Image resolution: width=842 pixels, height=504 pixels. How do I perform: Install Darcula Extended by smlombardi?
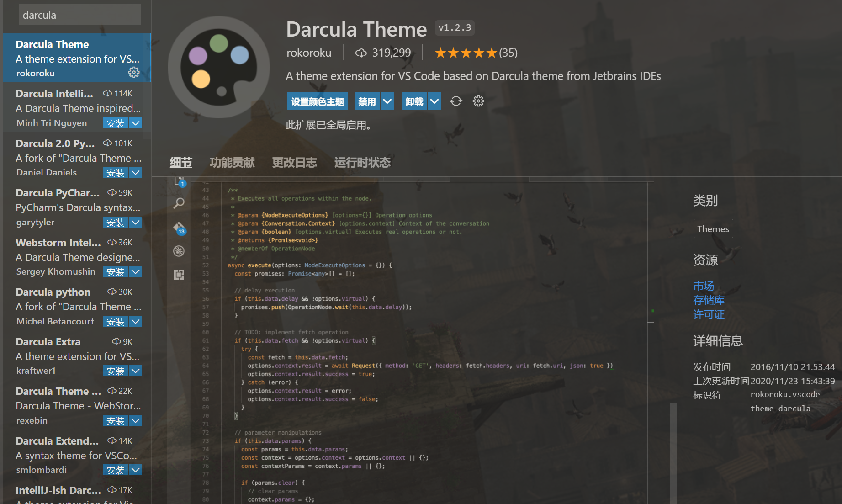pyautogui.click(x=115, y=470)
